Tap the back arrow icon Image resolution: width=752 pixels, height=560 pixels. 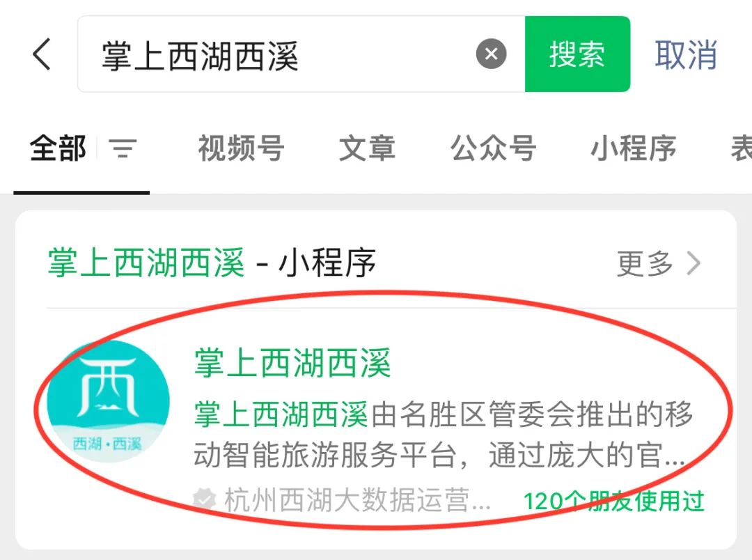pos(42,54)
